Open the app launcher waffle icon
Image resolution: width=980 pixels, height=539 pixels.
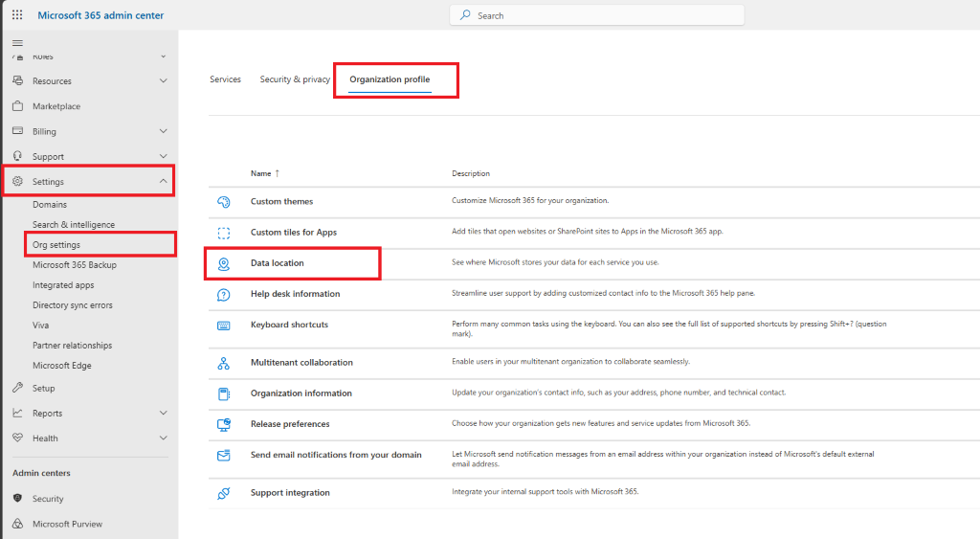point(17,15)
